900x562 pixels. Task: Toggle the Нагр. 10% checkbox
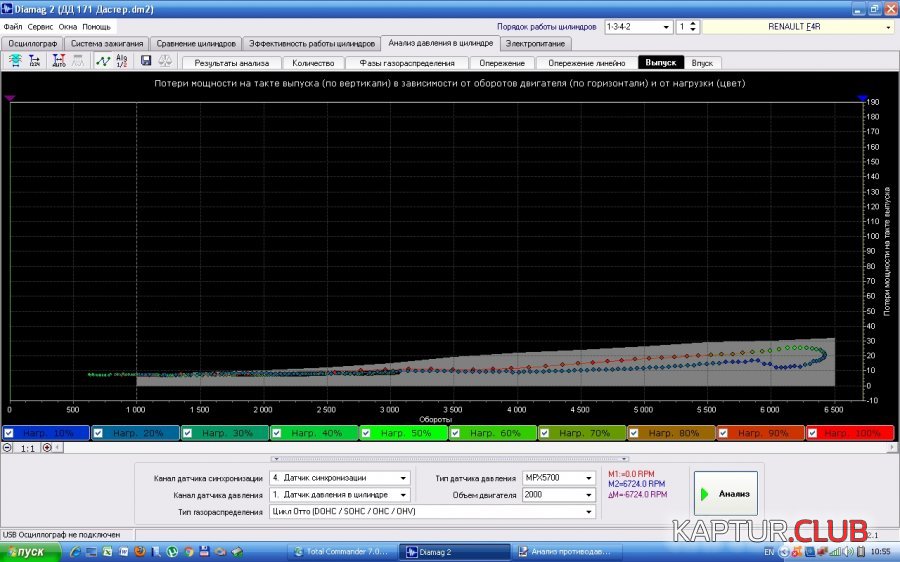[9, 433]
